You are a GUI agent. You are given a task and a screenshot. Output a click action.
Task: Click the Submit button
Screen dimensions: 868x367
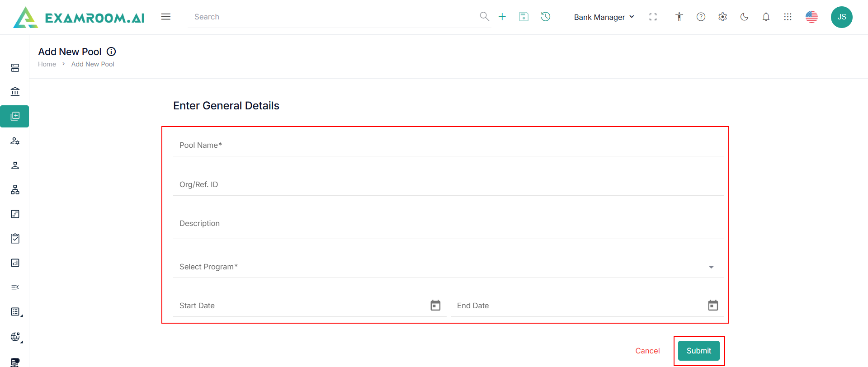pyautogui.click(x=699, y=351)
